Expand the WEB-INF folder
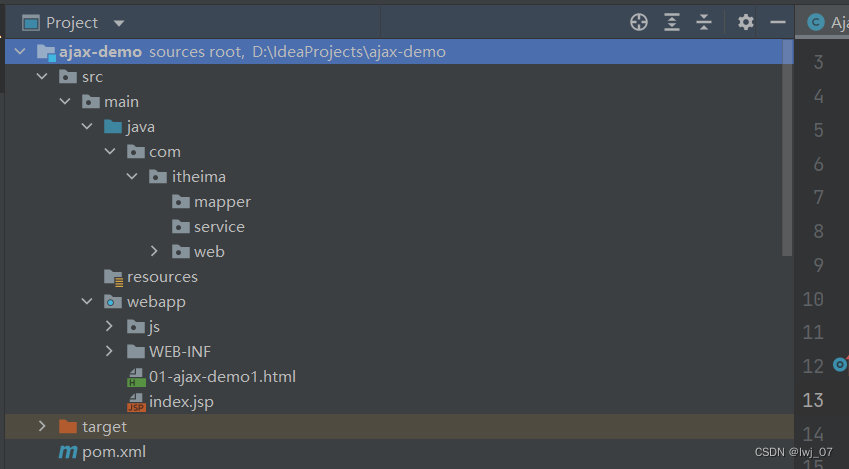The height and width of the screenshot is (469, 849). (110, 352)
